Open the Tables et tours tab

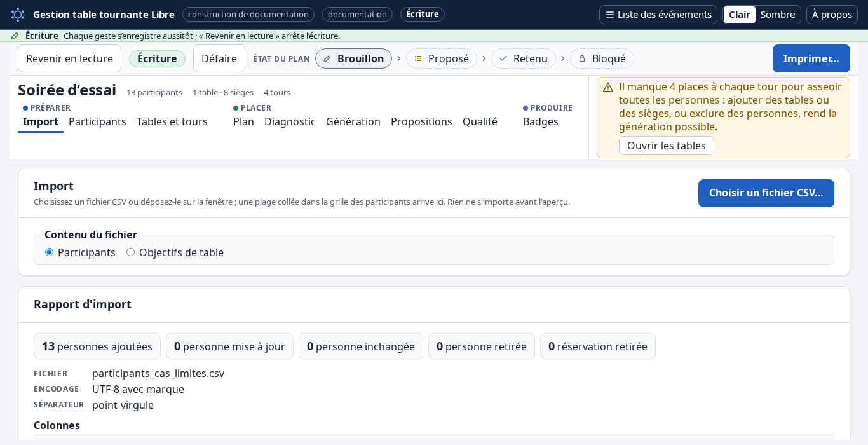pos(172,121)
